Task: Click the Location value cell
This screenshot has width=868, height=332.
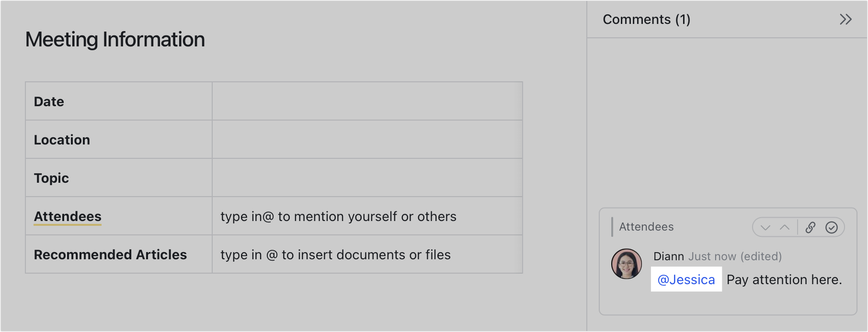Action: pyautogui.click(x=366, y=139)
